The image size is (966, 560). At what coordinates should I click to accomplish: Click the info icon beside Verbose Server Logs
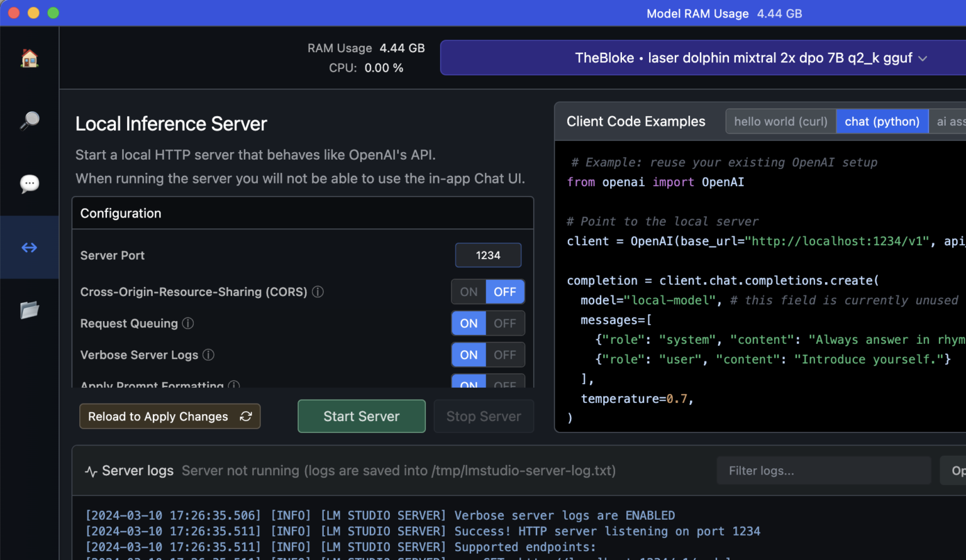pyautogui.click(x=209, y=355)
